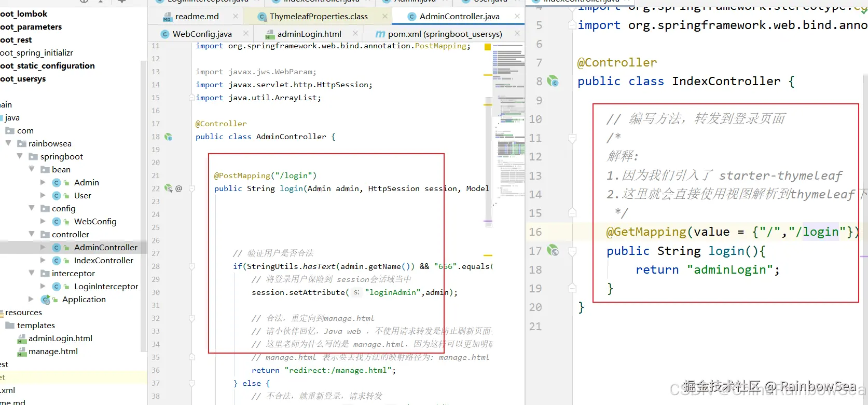
Task: Click request mapping gutter icon on line 22
Action: pyautogui.click(x=168, y=188)
